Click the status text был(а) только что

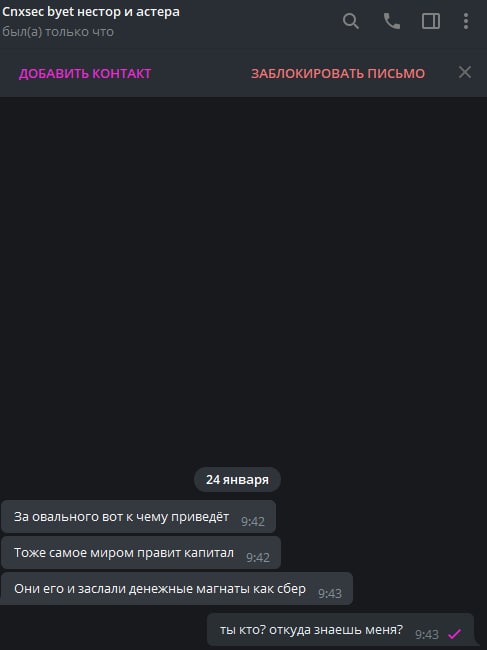(x=58, y=32)
